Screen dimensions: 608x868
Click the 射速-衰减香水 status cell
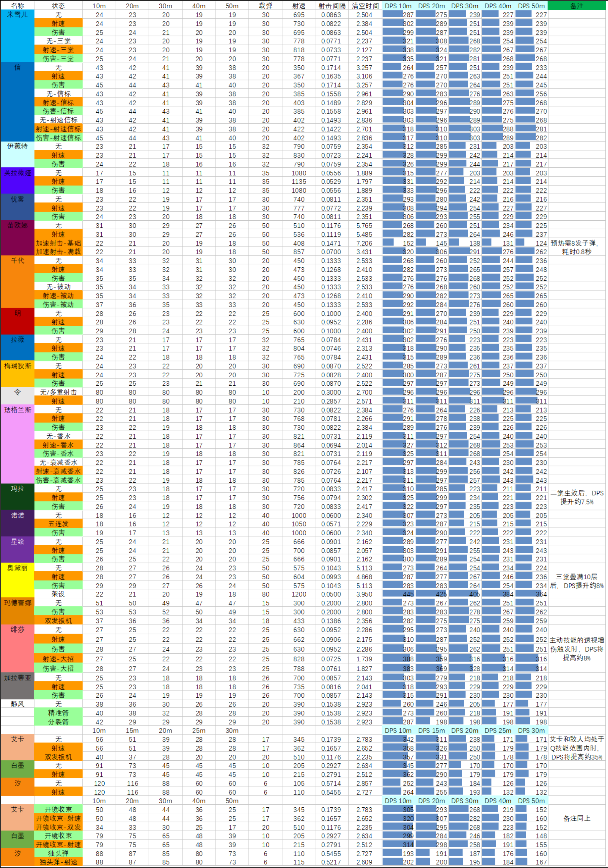click(x=58, y=471)
